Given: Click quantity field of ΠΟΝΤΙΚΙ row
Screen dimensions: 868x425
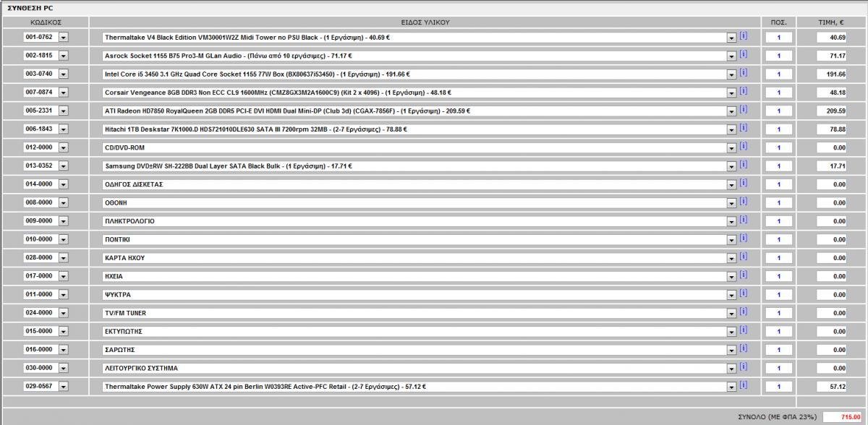Looking at the screenshot, I should 778,239.
